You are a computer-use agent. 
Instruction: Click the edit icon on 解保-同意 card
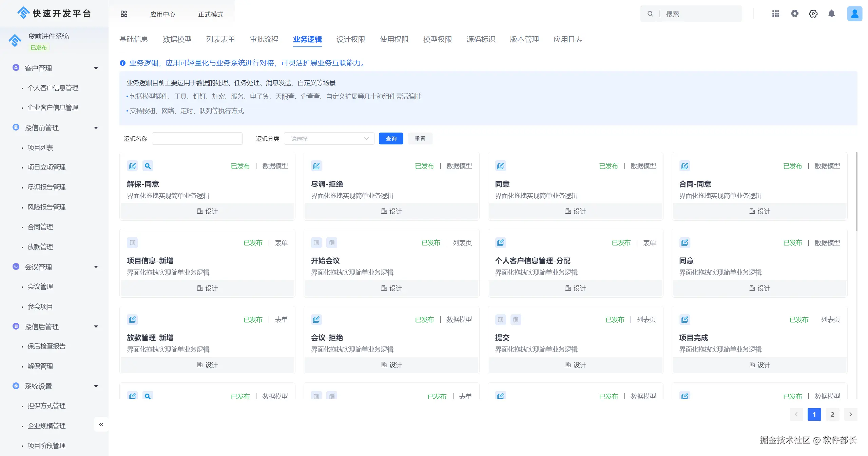coord(132,166)
